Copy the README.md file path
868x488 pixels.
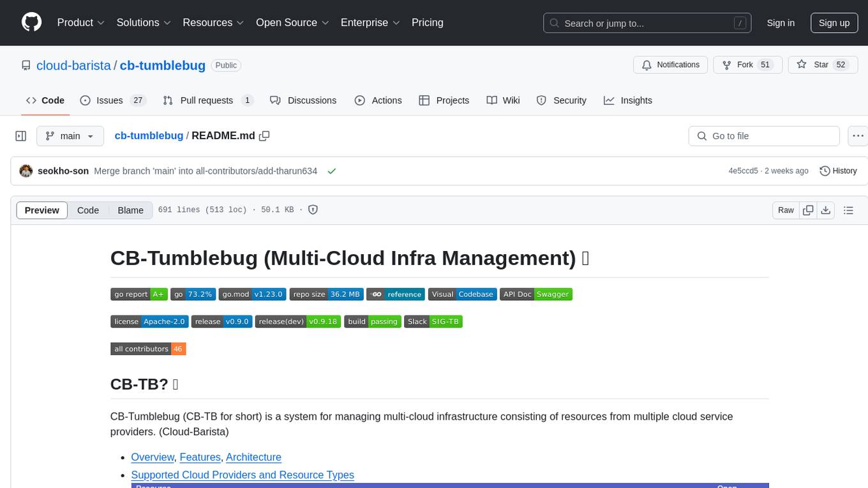(x=264, y=136)
